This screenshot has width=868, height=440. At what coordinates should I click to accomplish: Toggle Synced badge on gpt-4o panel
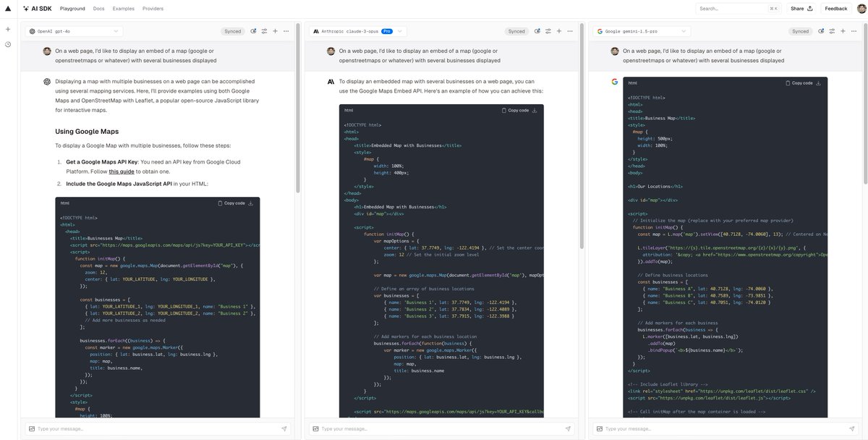(x=232, y=31)
